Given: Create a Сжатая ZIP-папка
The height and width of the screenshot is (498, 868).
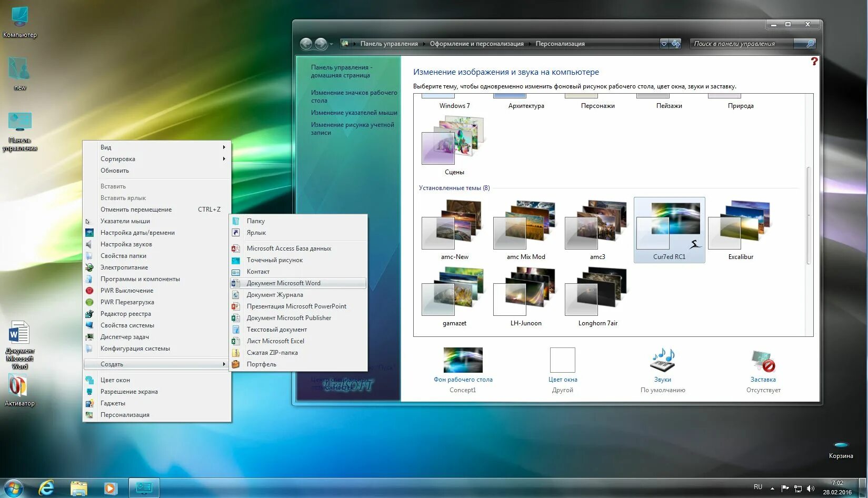Looking at the screenshot, I should [x=298, y=353].
